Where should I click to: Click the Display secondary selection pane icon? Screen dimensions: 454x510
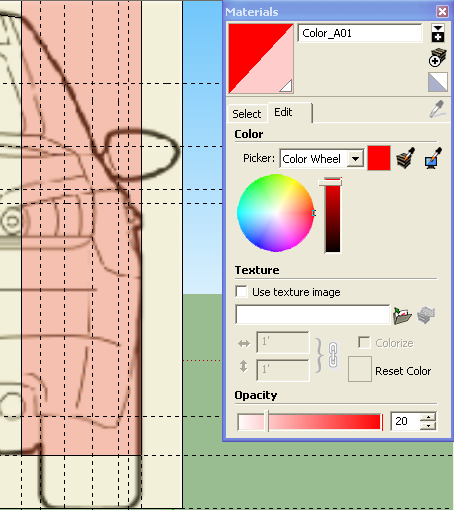438,33
